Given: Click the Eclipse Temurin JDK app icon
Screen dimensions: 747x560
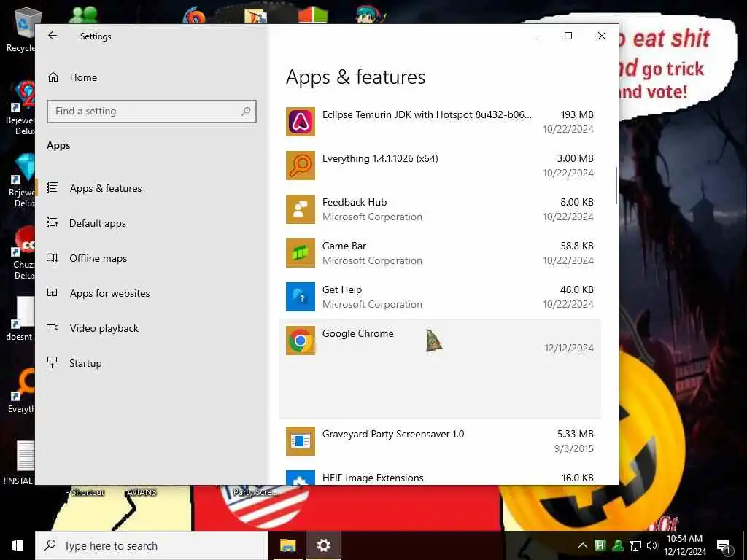Looking at the screenshot, I should click(x=300, y=122).
